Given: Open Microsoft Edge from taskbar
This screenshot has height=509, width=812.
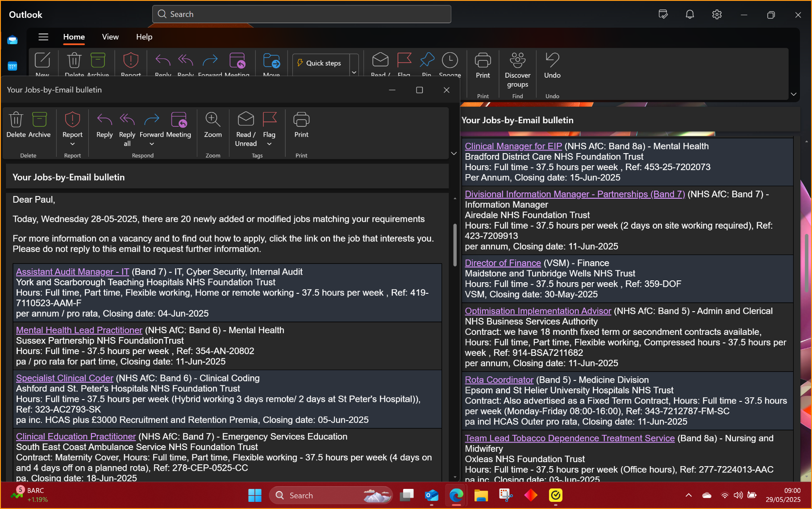Looking at the screenshot, I should point(456,495).
